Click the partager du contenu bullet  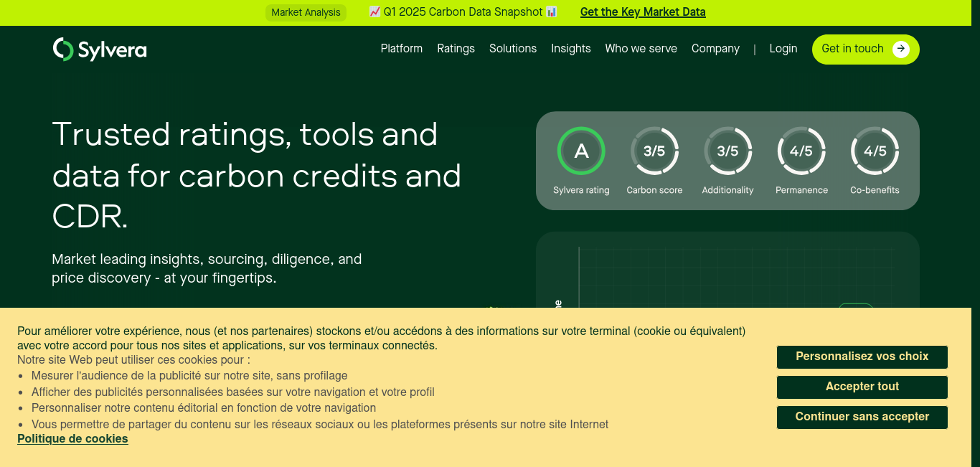[320, 425]
